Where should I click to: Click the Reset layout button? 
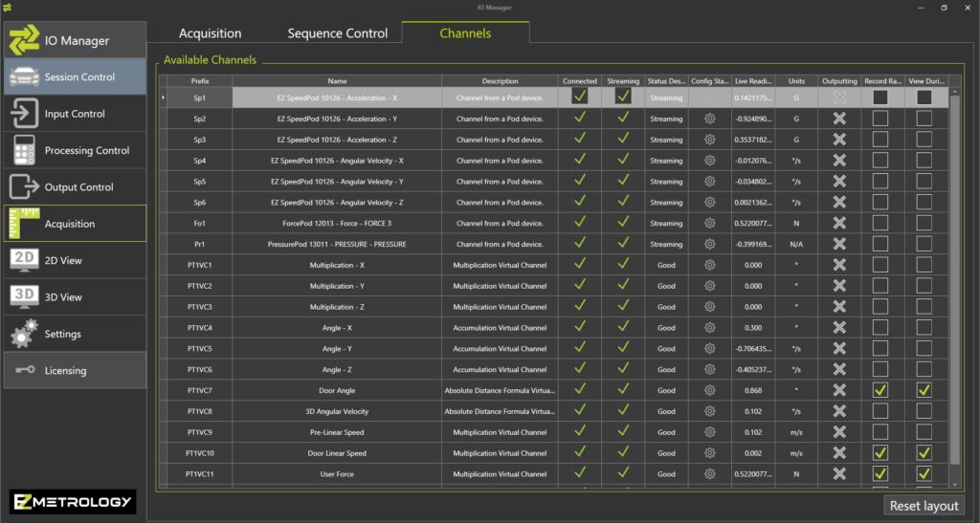click(x=924, y=506)
